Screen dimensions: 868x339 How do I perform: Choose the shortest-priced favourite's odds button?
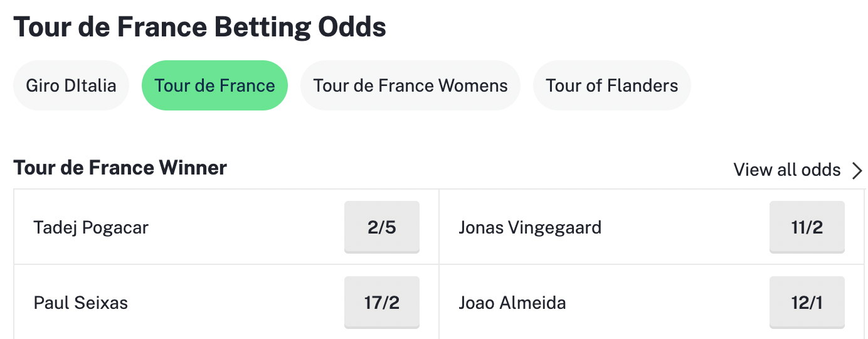pos(381,227)
